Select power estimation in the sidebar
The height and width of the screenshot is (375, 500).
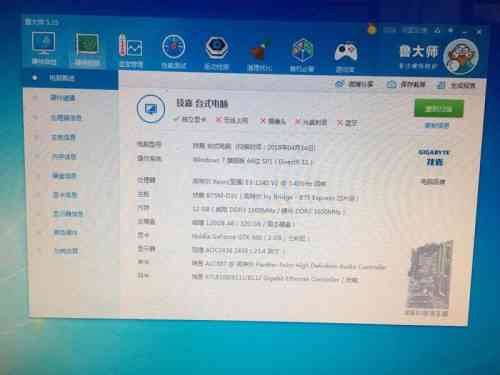pyautogui.click(x=66, y=251)
